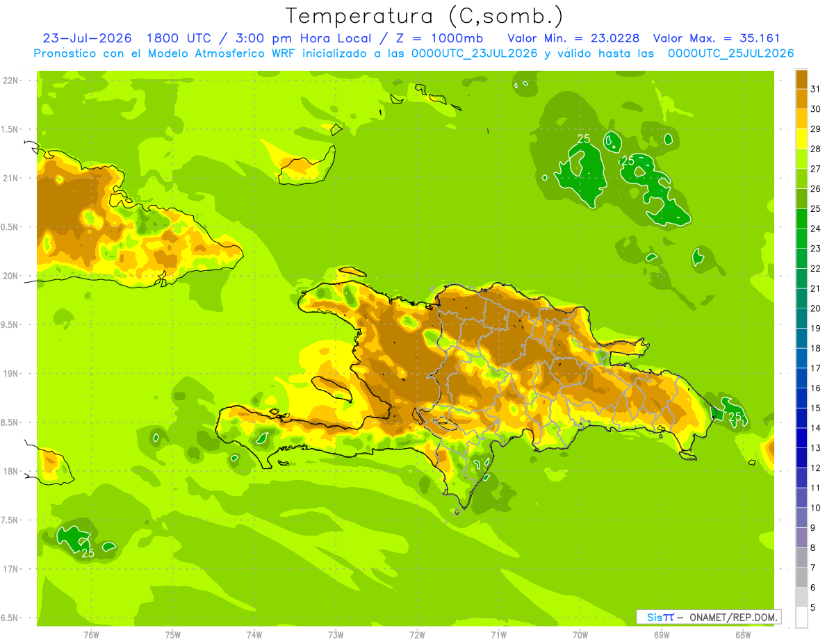Click the longitude label "68W"
The height and width of the screenshot is (644, 834).
pyautogui.click(x=743, y=635)
